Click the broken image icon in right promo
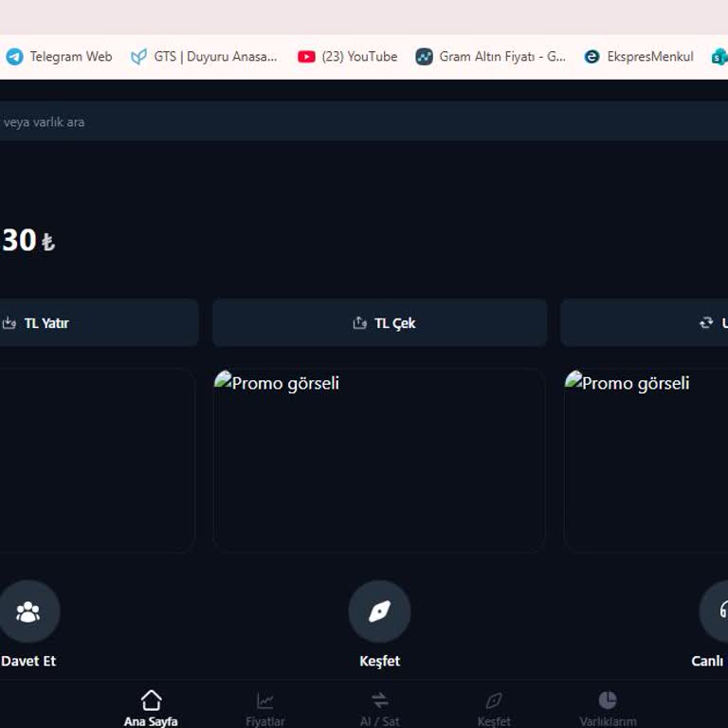The width and height of the screenshot is (728, 728). click(573, 379)
